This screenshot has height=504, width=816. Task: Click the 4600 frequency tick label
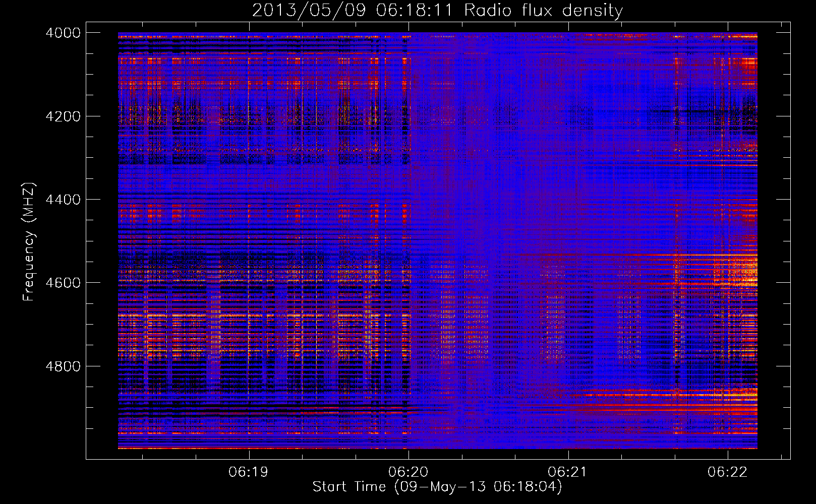[x=63, y=283]
